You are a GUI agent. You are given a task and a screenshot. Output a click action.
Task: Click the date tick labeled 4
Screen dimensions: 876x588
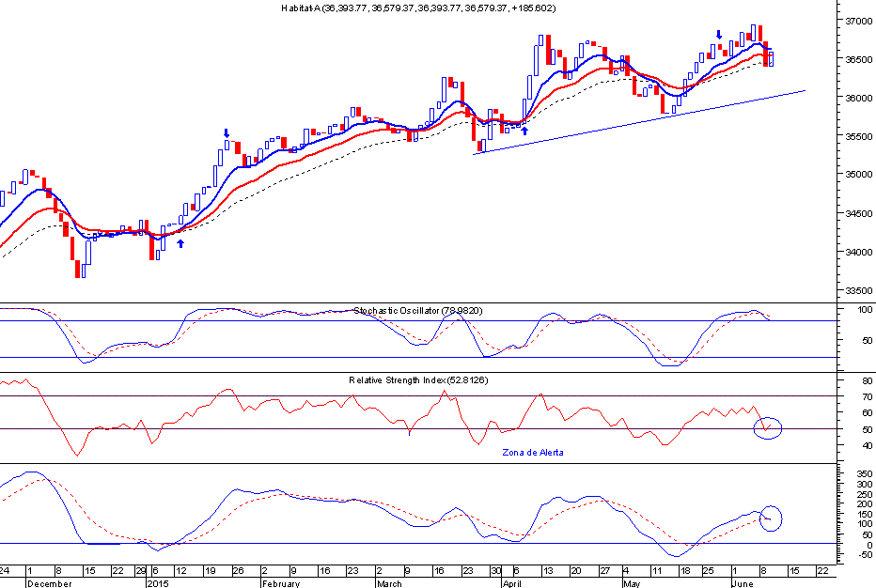[x=626, y=571]
